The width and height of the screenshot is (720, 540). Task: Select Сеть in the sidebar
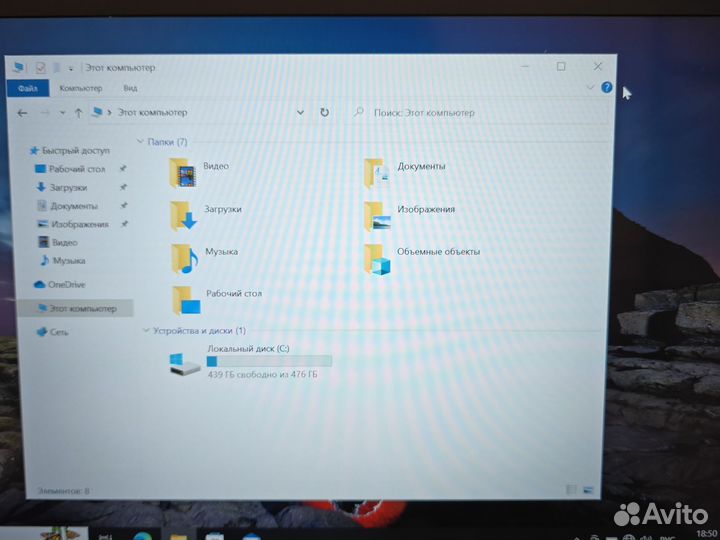click(52, 332)
